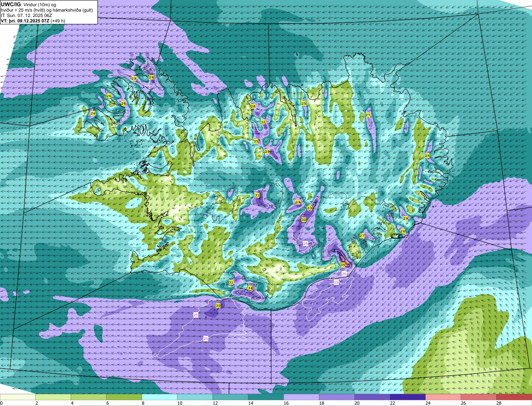Click the yellow max gust marker '33'
Screen dimensions: 532x406
click(310, 208)
